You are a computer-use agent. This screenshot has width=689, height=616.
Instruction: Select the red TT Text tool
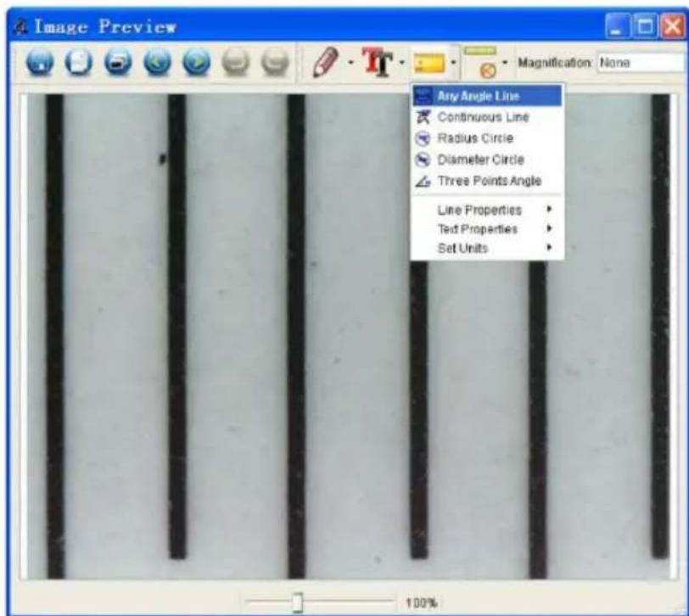tap(377, 62)
